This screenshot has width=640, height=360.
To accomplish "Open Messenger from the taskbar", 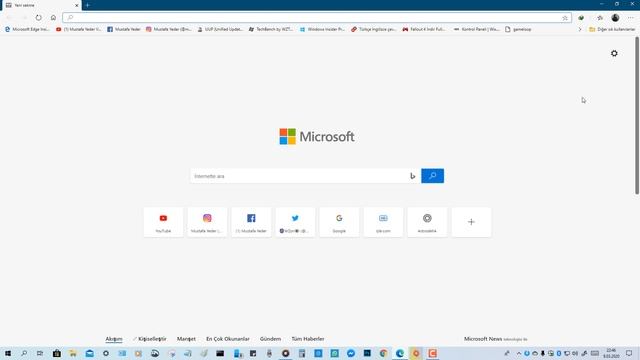I will coord(351,353).
